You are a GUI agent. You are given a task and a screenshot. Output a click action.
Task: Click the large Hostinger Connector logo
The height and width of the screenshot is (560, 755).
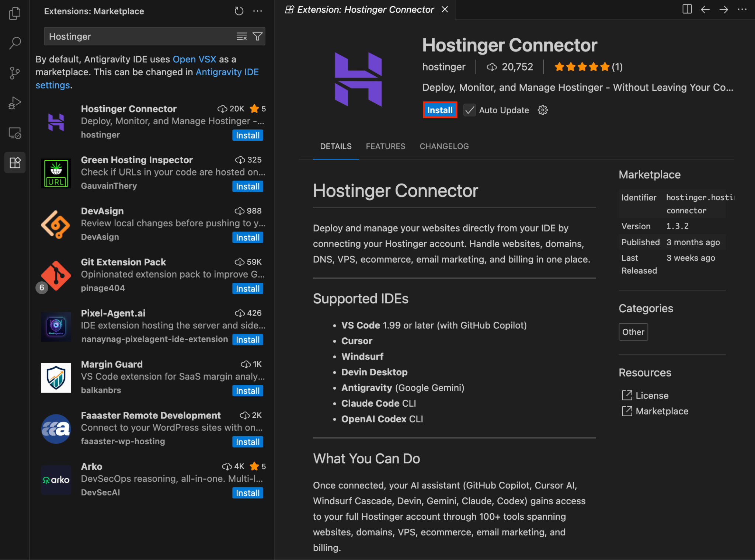[358, 79]
